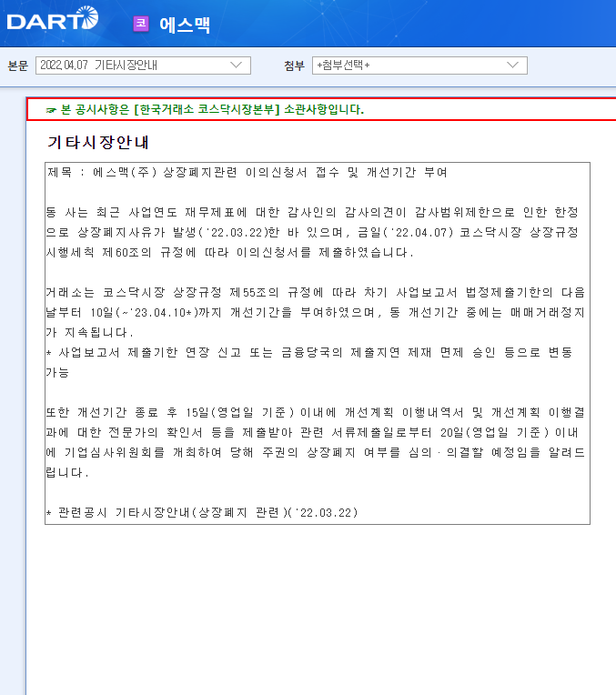Open the 첨부 attachment dropdown

click(x=419, y=65)
